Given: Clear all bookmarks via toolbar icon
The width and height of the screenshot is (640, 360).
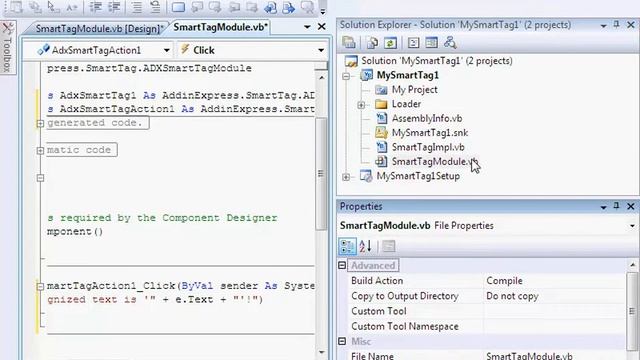Looking at the screenshot, I should pyautogui.click(x=307, y=7).
